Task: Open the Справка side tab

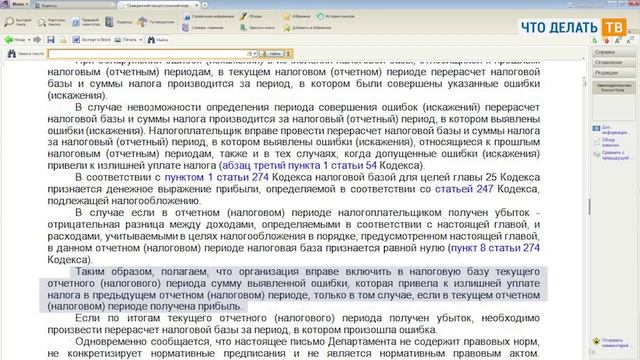Action: [x=613, y=52]
